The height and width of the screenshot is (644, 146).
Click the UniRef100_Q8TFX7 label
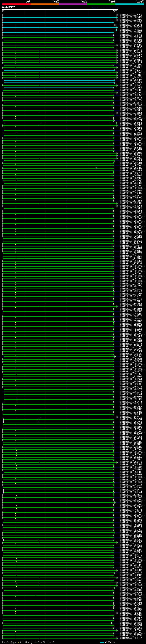131,254
